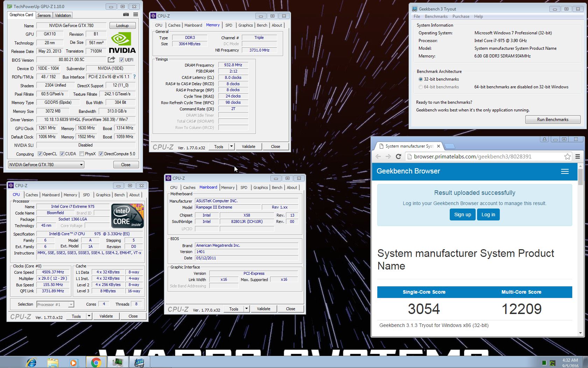Open Bench tab in CPU-Z Mainboard window
Viewport: 588px width, 368px height.
pos(277,188)
